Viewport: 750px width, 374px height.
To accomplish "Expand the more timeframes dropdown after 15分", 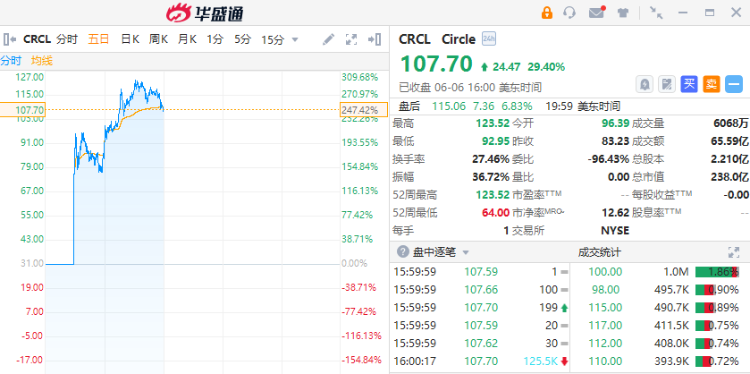I will (x=295, y=39).
